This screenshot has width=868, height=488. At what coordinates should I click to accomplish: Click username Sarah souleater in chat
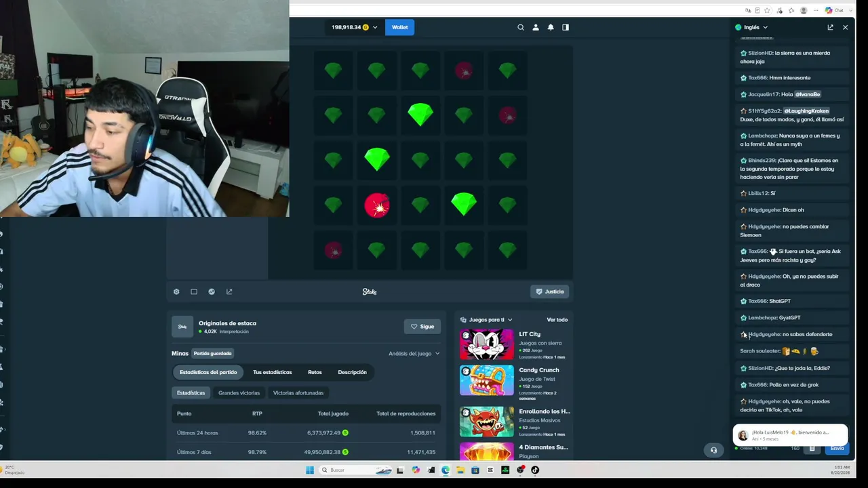pos(760,351)
